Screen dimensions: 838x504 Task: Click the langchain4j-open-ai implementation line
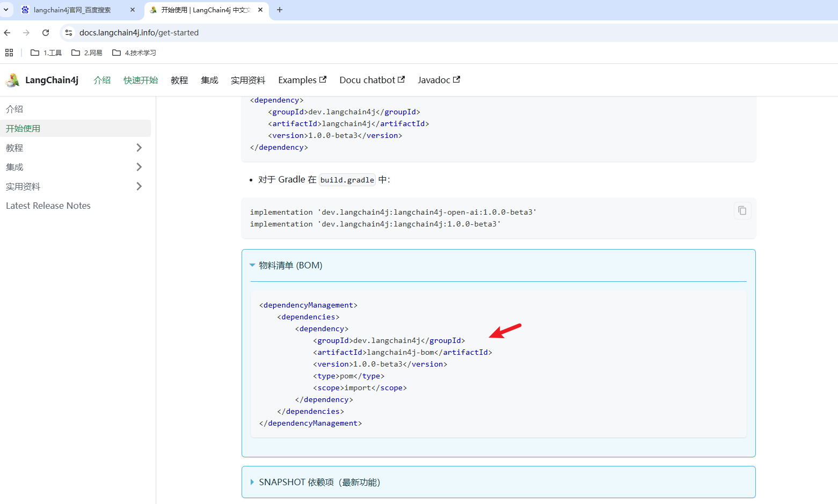tap(393, 212)
